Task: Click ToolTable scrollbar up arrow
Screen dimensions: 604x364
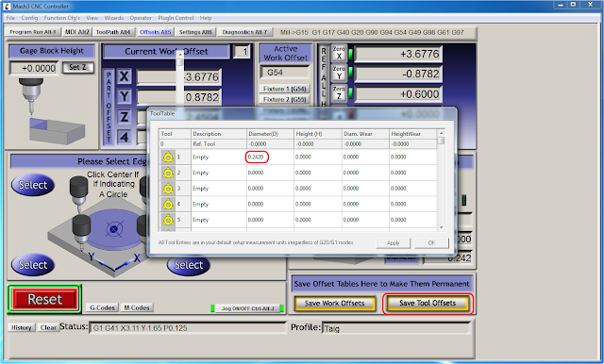Action: pos(442,133)
